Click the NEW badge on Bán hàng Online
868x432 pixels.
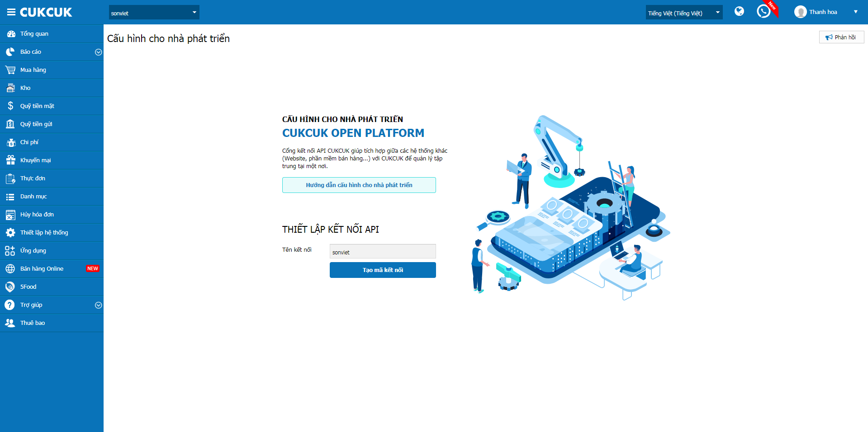(x=92, y=268)
